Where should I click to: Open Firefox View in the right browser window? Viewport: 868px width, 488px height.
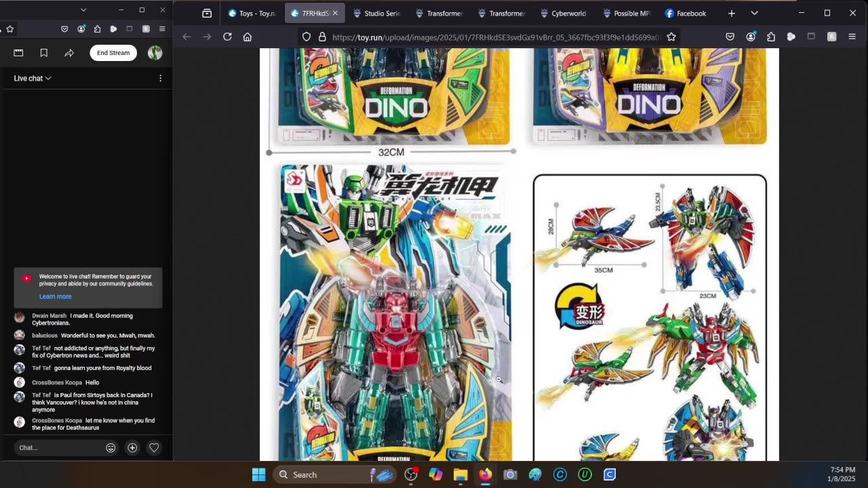pos(207,13)
